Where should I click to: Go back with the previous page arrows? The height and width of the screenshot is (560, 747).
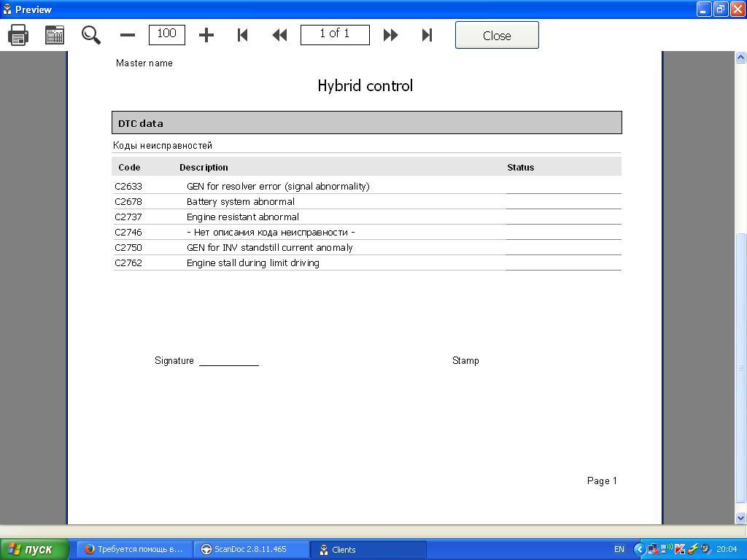279,35
